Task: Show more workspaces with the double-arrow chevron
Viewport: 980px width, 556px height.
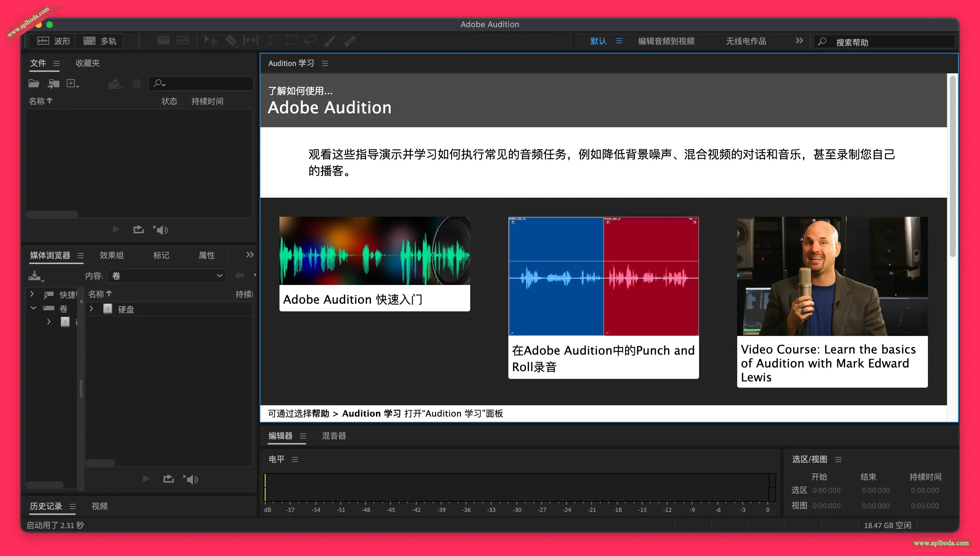Action: [799, 40]
